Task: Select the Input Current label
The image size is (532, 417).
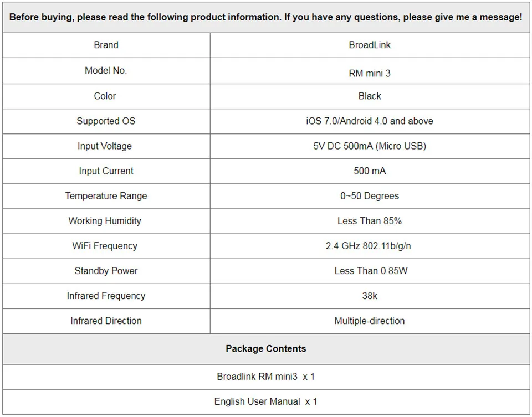Action: click(106, 171)
